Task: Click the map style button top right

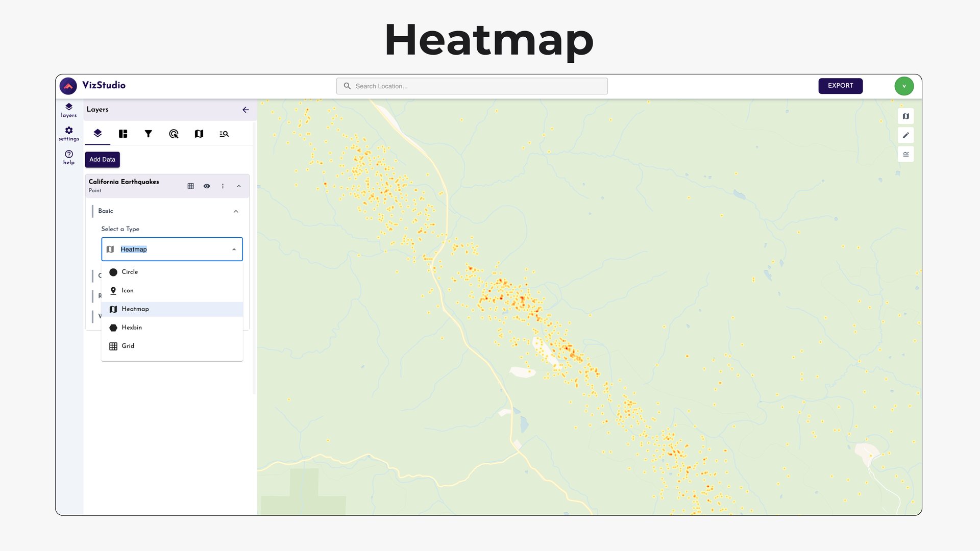Action: pos(905,116)
